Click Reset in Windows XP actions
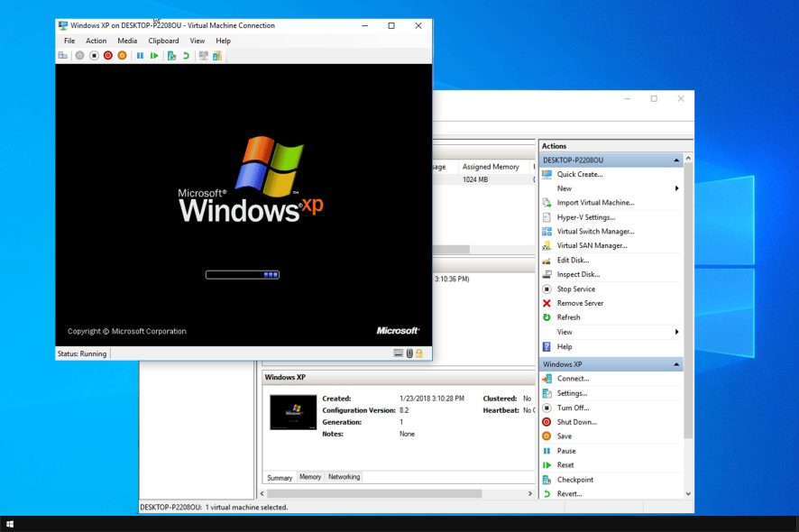Image resolution: width=799 pixels, height=532 pixels. click(565, 465)
